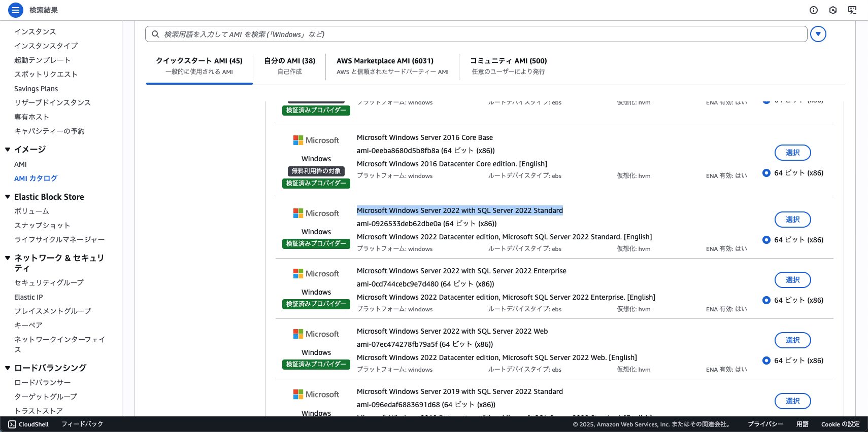Screen dimensions: 868x432
Task: Click フィードバック in footer
Action: click(x=82, y=424)
